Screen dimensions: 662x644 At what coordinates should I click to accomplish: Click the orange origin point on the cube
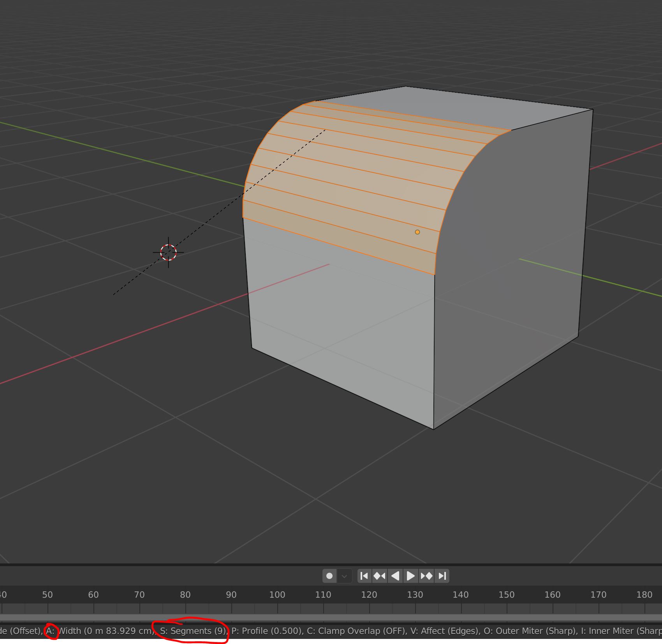point(417,232)
